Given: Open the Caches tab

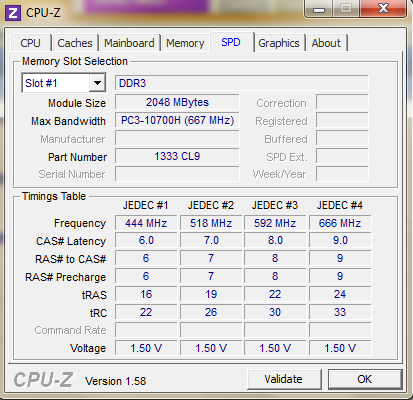Looking at the screenshot, I should 75,43.
